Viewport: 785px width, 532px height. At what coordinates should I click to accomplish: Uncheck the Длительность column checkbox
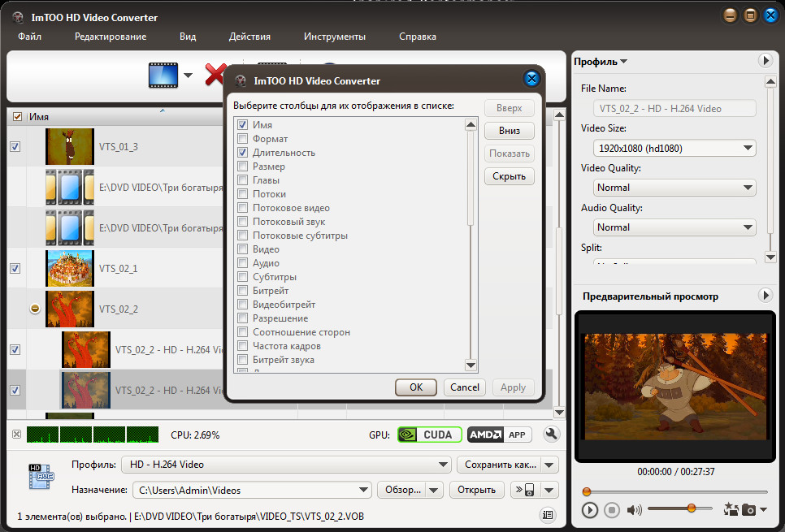click(x=242, y=153)
